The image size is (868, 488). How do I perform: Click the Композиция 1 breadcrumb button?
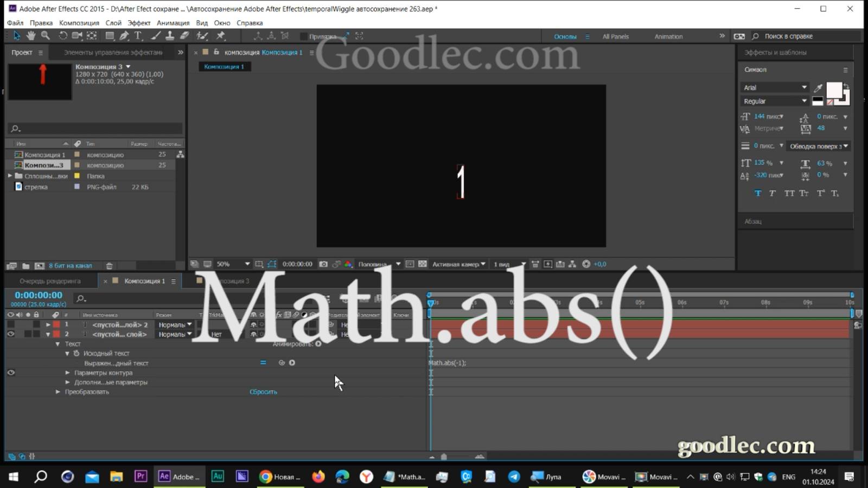[x=224, y=66]
